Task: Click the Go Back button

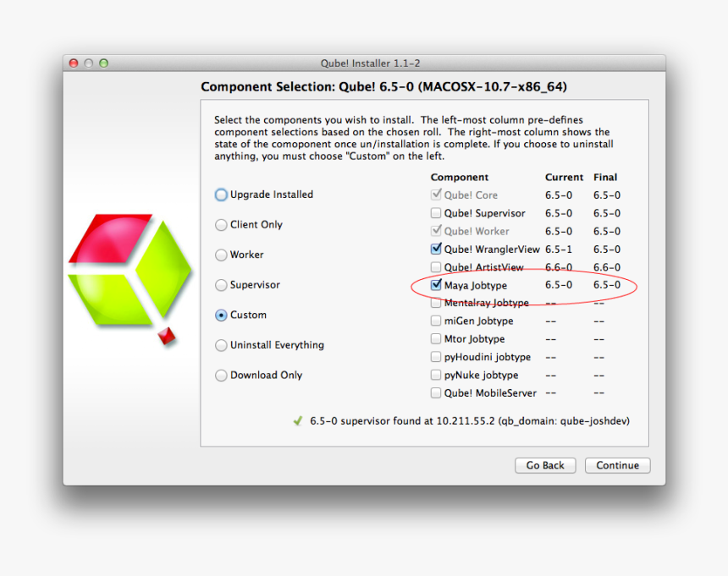Action: pos(545,465)
